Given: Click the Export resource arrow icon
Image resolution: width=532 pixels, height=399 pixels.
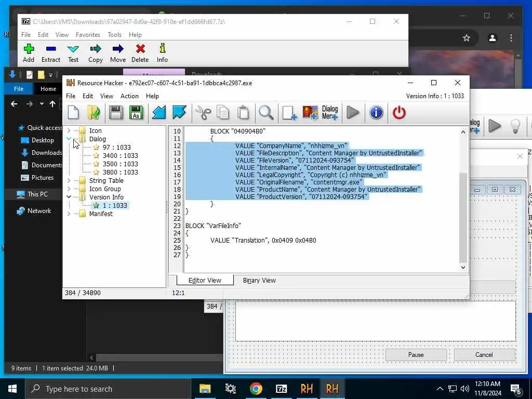Looking at the screenshot, I should (x=179, y=113).
